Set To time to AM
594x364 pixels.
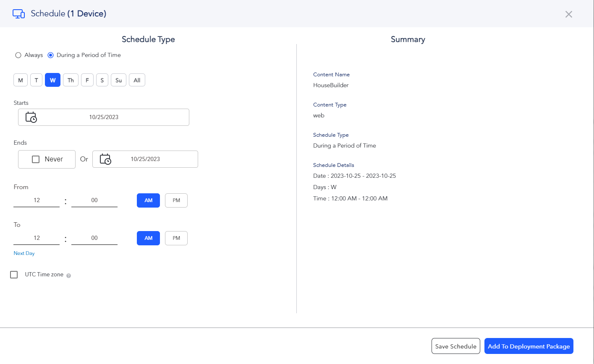[148, 238]
